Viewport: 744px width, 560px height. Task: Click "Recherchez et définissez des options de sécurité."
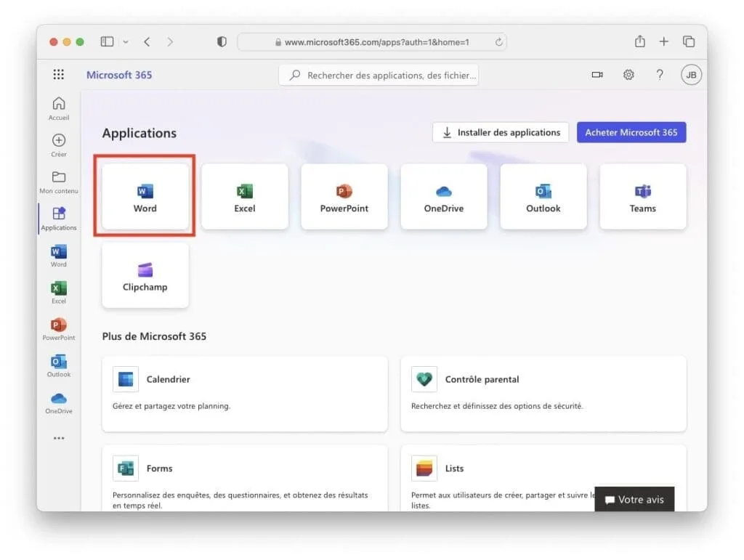click(x=497, y=406)
